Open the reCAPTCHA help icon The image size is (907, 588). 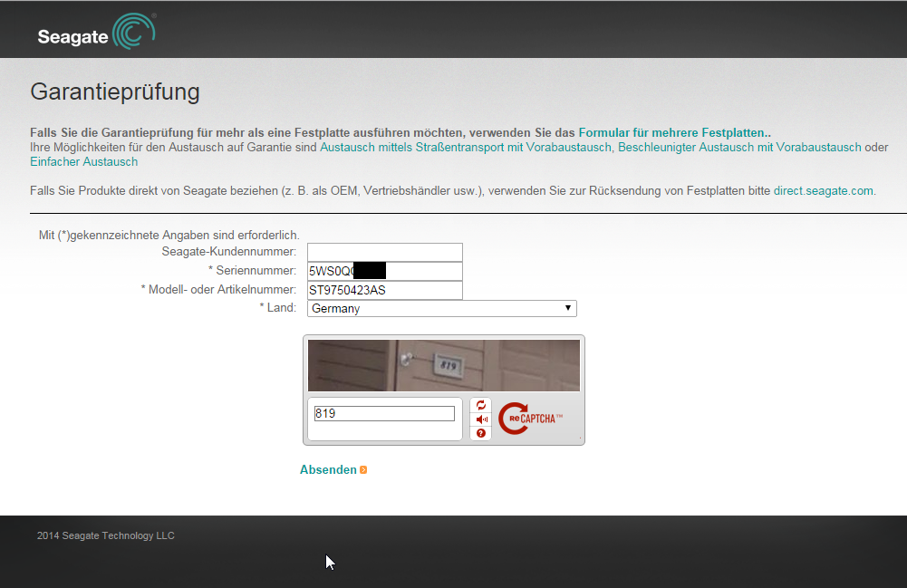(x=480, y=433)
